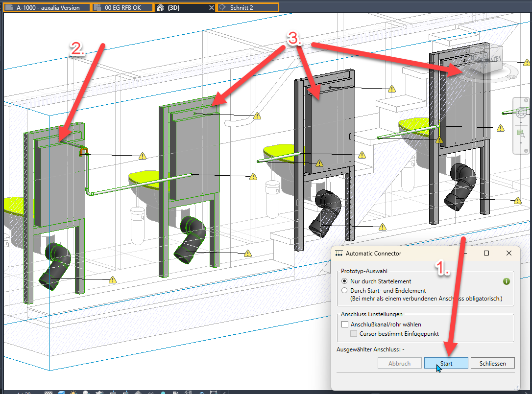The image size is (532, 394).
Task: Select 'Nur durch Startelement' radio option
Action: 345,281
